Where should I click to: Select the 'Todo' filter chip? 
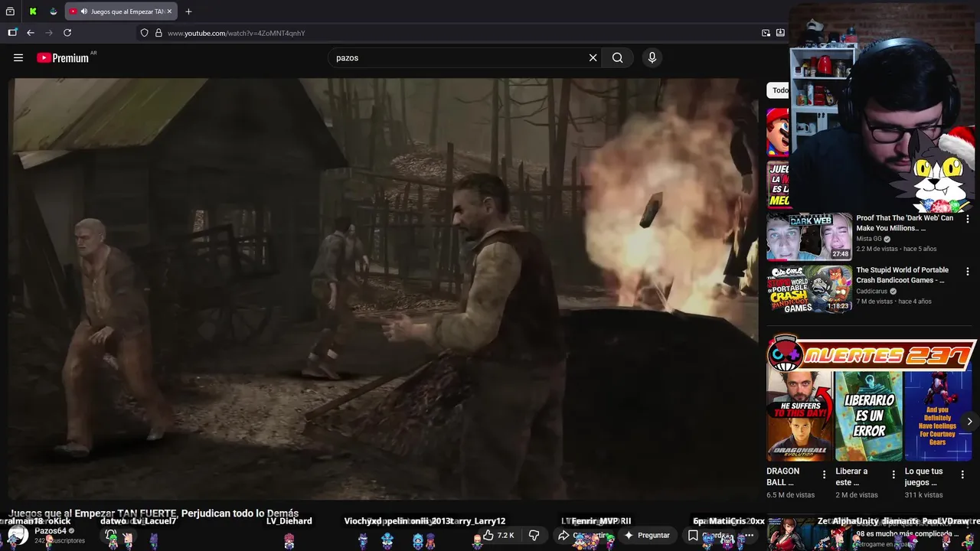click(x=778, y=90)
